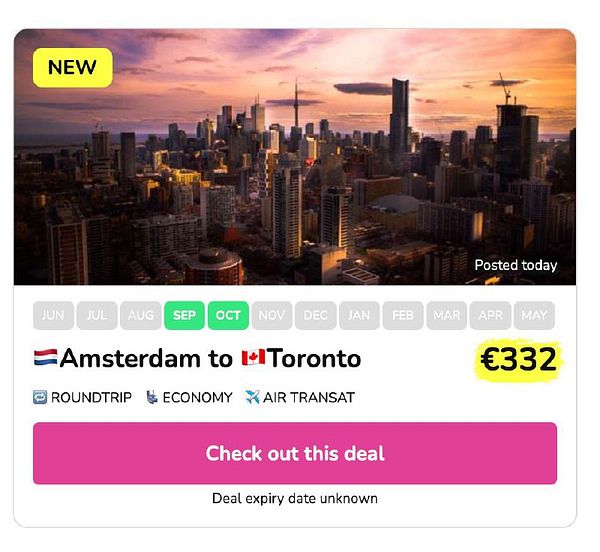Click the roundtrip arrows icon

pos(40,397)
